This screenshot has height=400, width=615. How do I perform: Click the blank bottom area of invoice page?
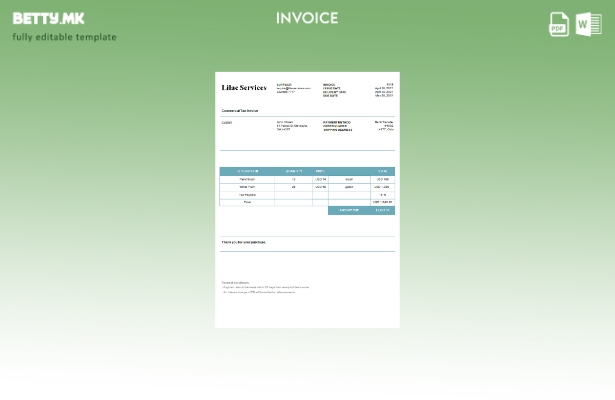point(307,312)
